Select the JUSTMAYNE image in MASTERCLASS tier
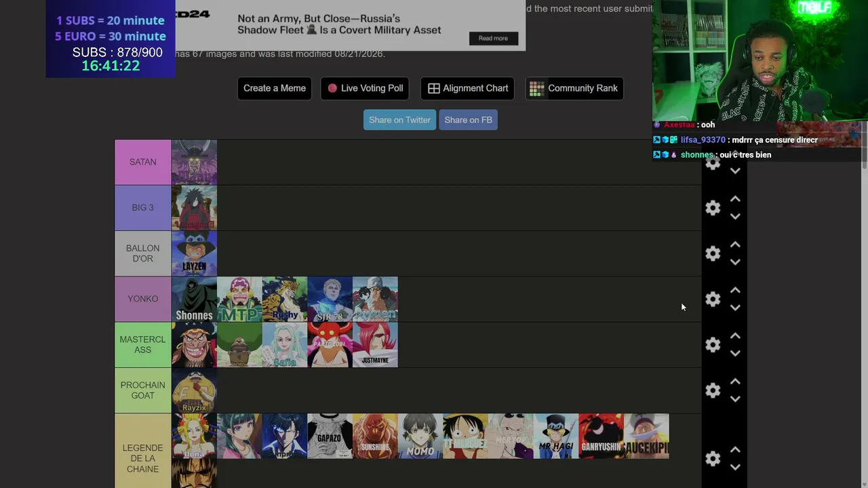This screenshot has height=488, width=868. pos(375,344)
